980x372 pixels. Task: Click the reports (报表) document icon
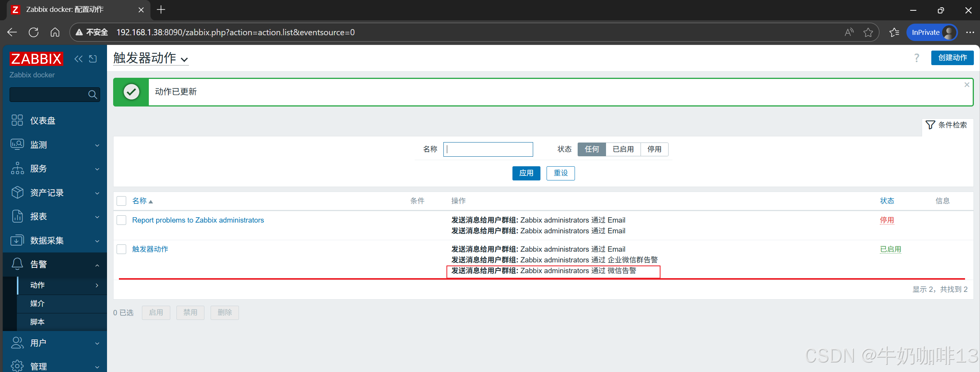tap(17, 216)
